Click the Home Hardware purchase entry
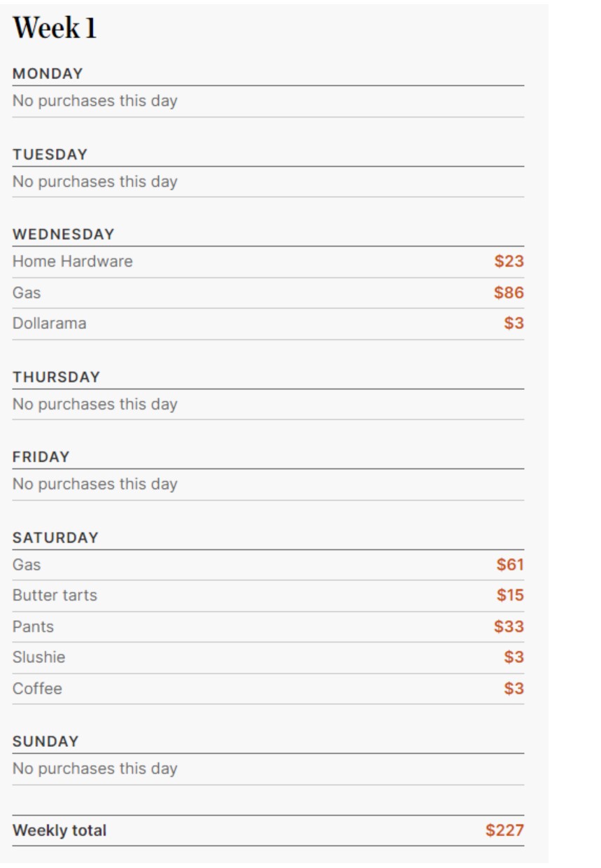Viewport: 601px width, 868px height. [72, 262]
